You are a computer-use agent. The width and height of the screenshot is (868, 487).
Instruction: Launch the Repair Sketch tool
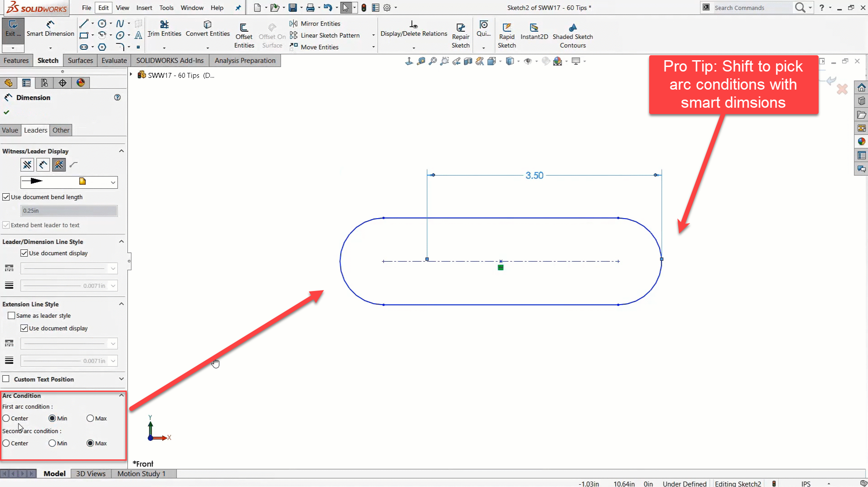coord(460,35)
